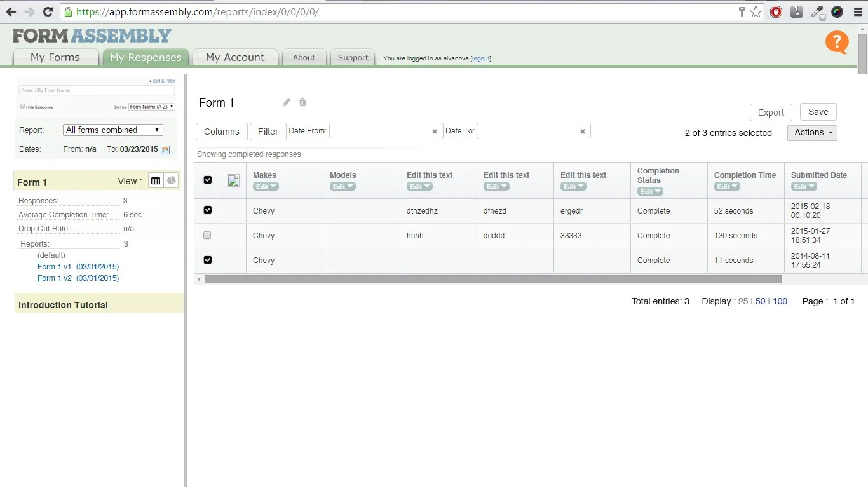Open the calendar icon next to the Dates field
This screenshot has height=488, width=868.
point(165,149)
